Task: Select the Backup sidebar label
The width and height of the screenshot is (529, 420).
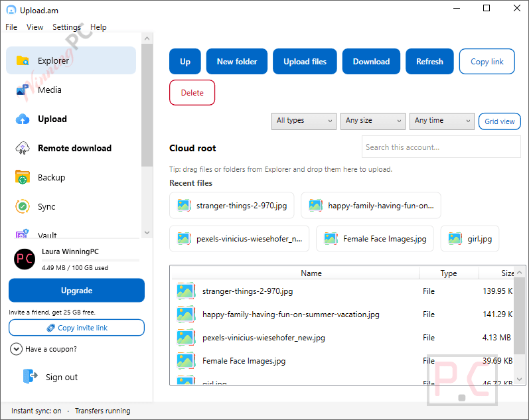Action: (x=51, y=177)
